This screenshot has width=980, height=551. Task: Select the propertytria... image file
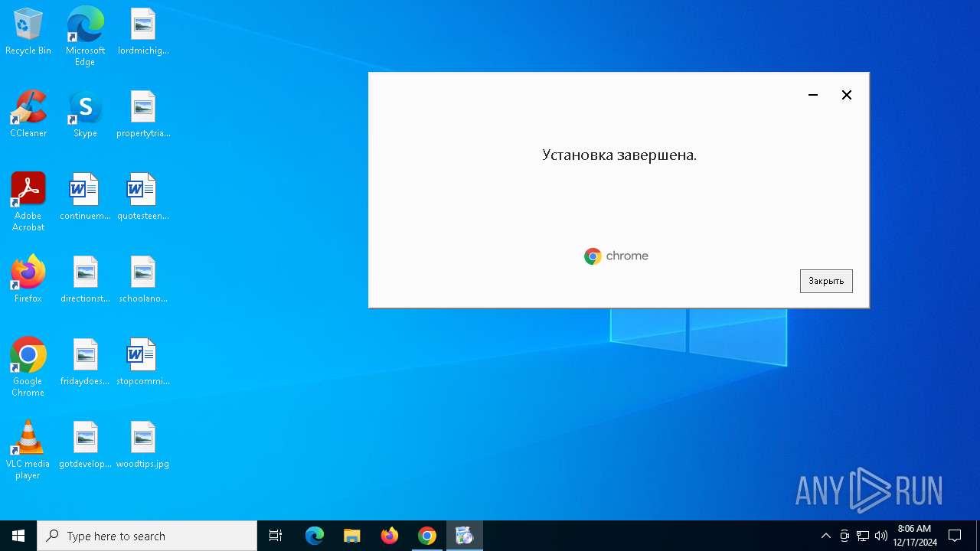[143, 115]
